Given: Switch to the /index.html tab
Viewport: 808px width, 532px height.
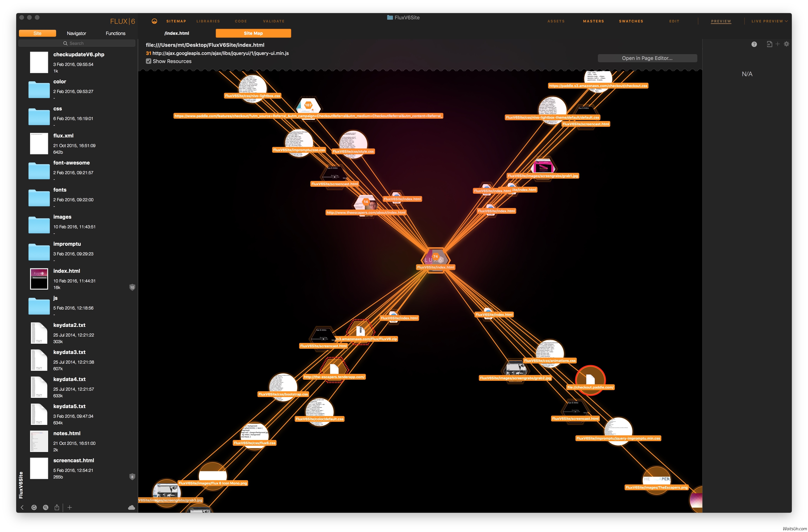Looking at the screenshot, I should (177, 33).
